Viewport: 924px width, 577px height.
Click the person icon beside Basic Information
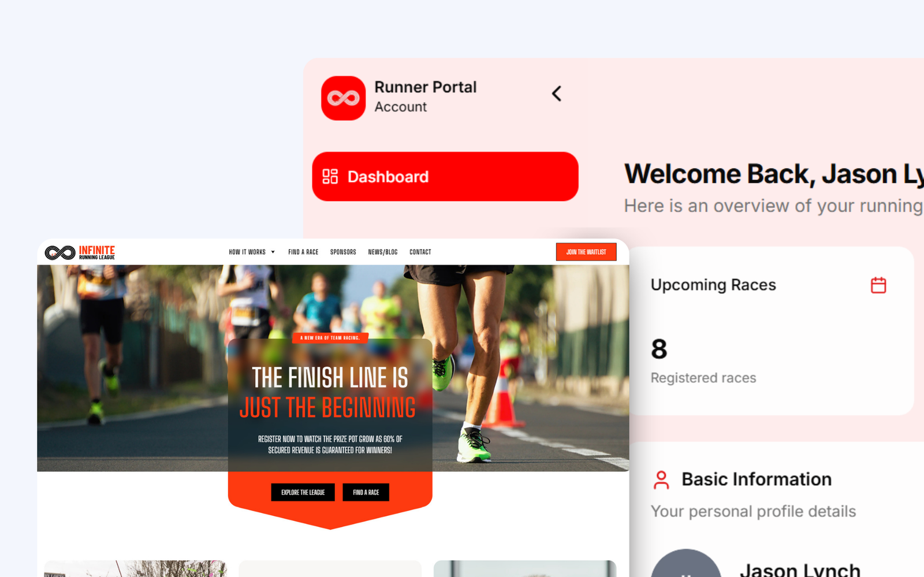coord(661,480)
